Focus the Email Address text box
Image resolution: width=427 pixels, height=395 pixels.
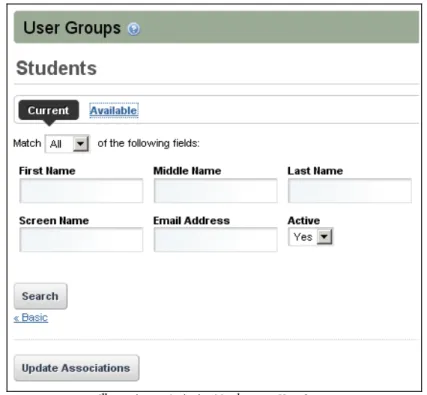click(215, 240)
